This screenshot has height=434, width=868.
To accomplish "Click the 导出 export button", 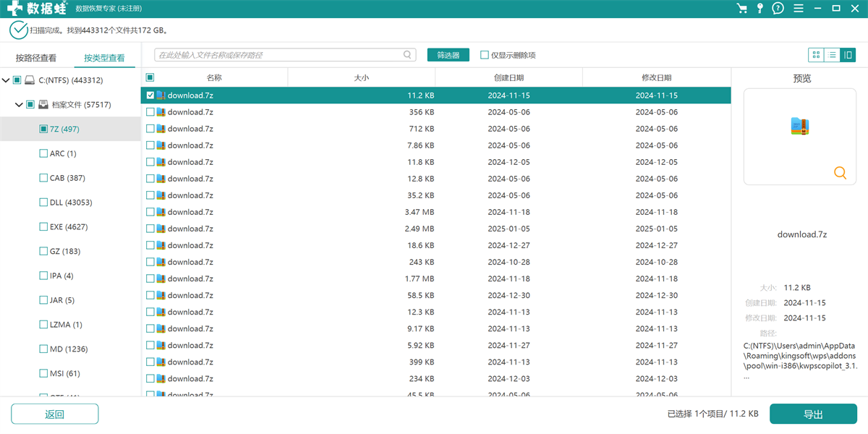I will 813,414.
